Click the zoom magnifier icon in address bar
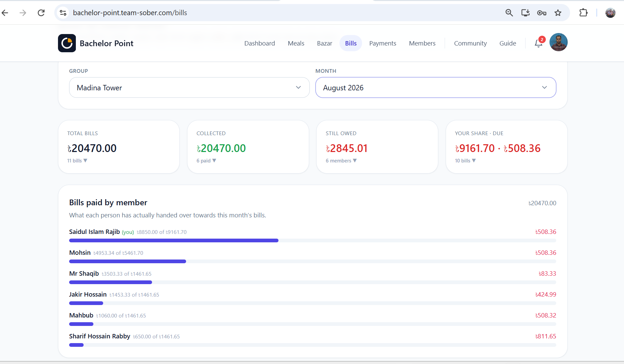The width and height of the screenshot is (624, 364). [x=509, y=13]
